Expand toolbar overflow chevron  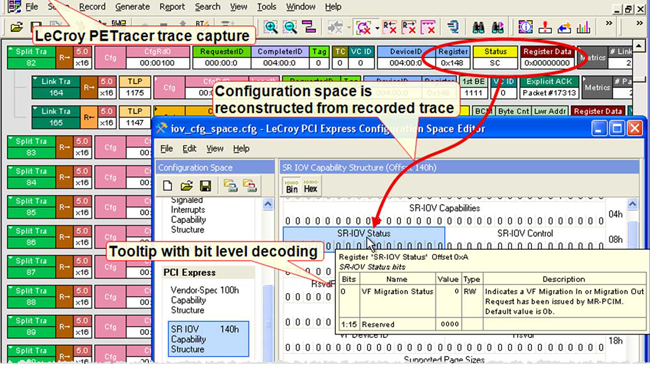(x=609, y=23)
